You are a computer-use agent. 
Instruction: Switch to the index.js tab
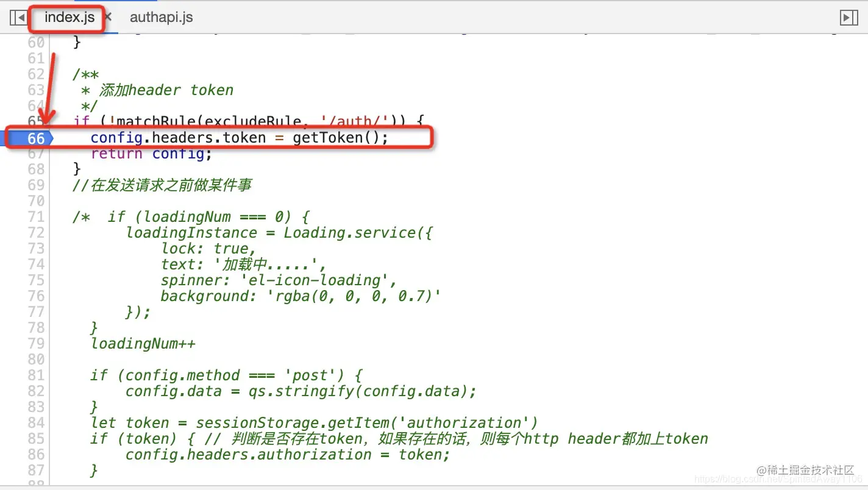69,17
